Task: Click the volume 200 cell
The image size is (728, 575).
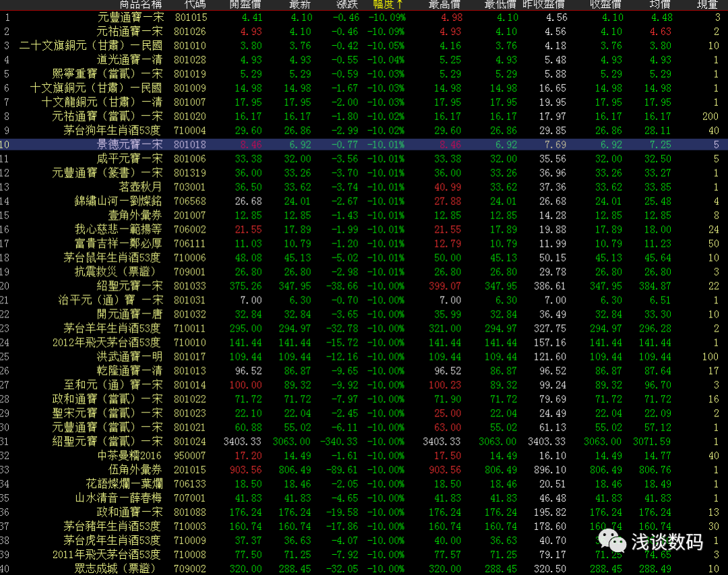Action: [x=710, y=116]
